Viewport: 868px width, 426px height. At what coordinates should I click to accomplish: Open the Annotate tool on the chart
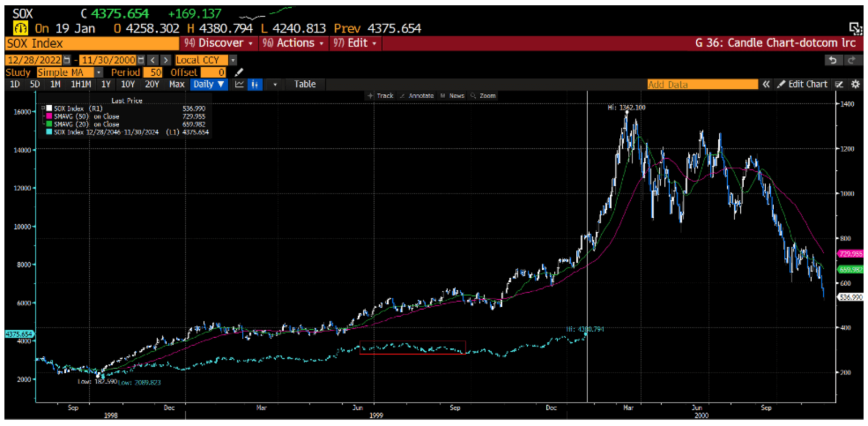click(x=421, y=96)
